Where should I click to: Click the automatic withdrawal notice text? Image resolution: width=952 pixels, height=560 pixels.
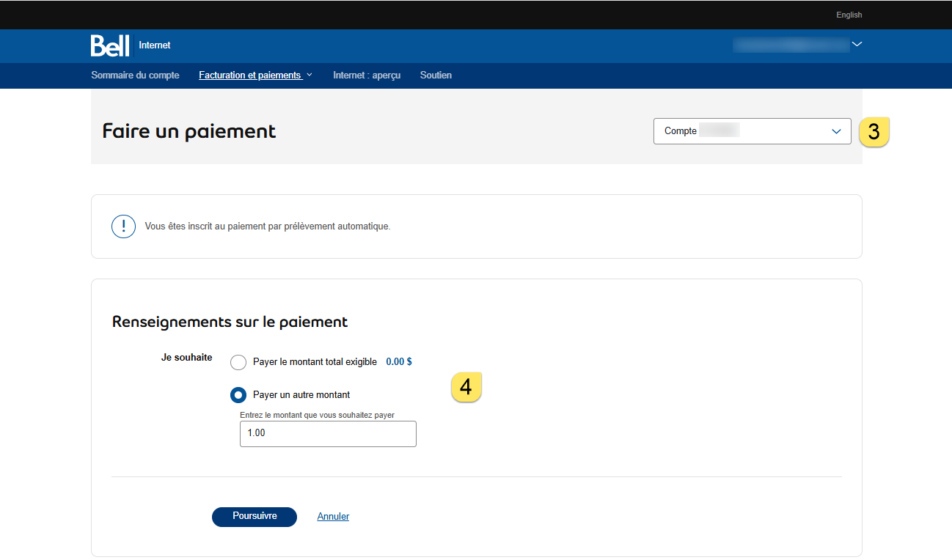coord(268,226)
